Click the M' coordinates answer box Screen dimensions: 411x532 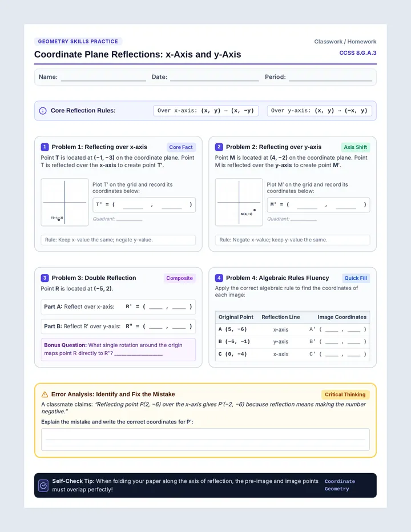coord(319,205)
